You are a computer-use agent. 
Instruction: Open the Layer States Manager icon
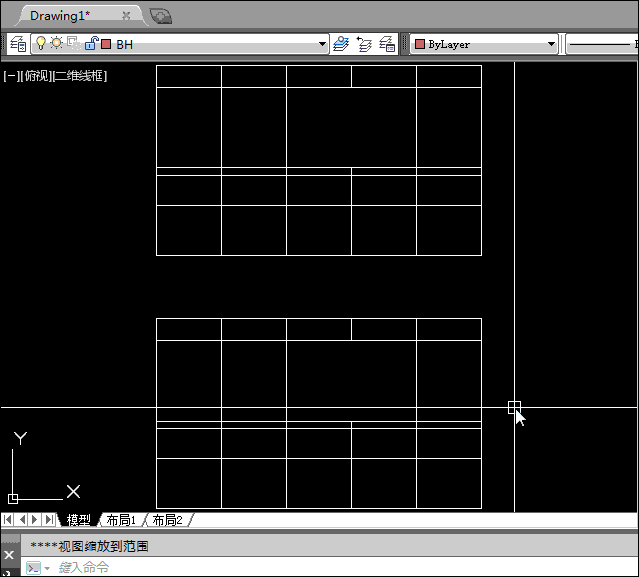coord(387,44)
